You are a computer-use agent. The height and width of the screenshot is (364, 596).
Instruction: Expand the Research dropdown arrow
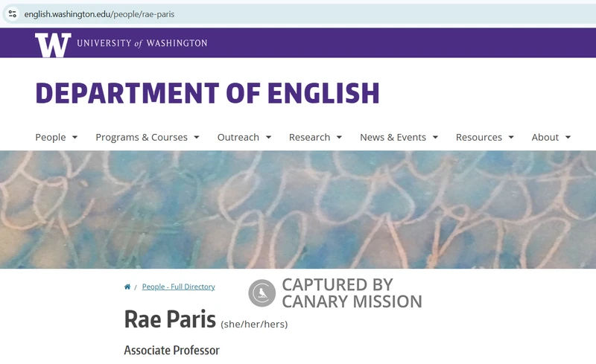pyautogui.click(x=339, y=137)
